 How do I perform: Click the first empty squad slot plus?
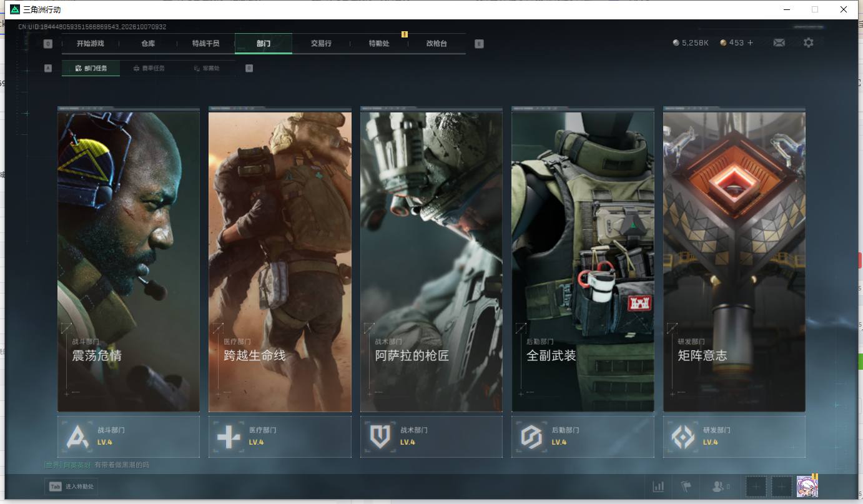[756, 487]
